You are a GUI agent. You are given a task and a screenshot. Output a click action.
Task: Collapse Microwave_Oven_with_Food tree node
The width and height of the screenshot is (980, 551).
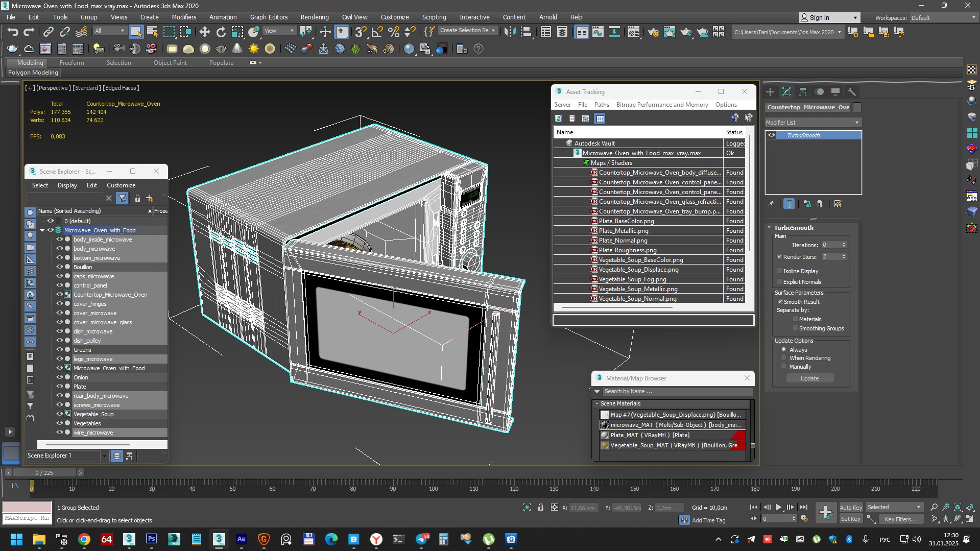click(42, 230)
